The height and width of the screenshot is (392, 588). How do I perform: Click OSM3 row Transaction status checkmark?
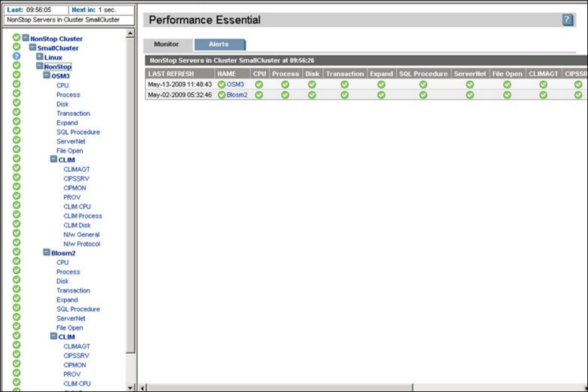click(x=345, y=85)
